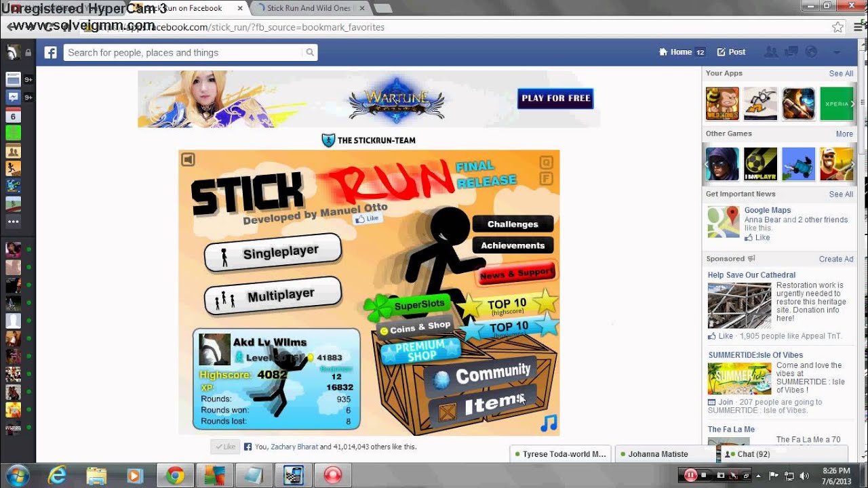Open the messages icon in top bar

click(791, 52)
